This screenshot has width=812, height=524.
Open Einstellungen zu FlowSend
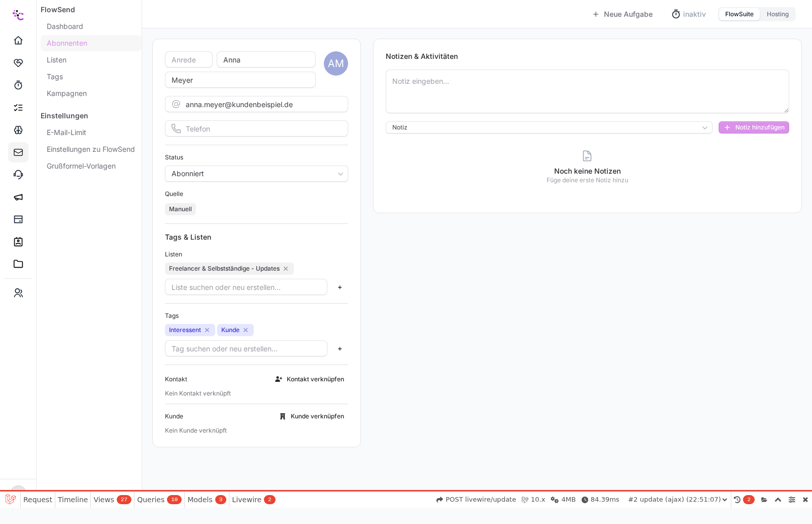[91, 149]
